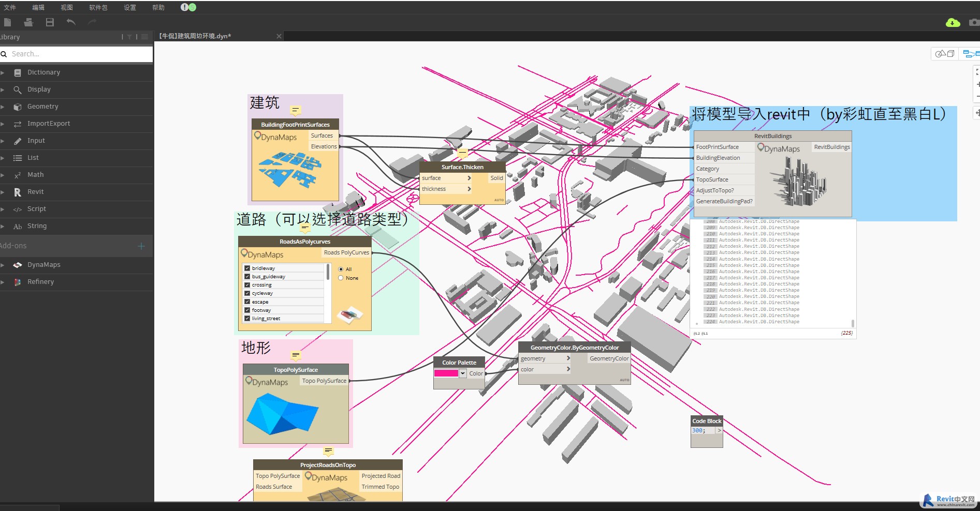Click the GenerateBuildingPad? input port
Viewport: 980px width, 511px height.
pyautogui.click(x=724, y=201)
